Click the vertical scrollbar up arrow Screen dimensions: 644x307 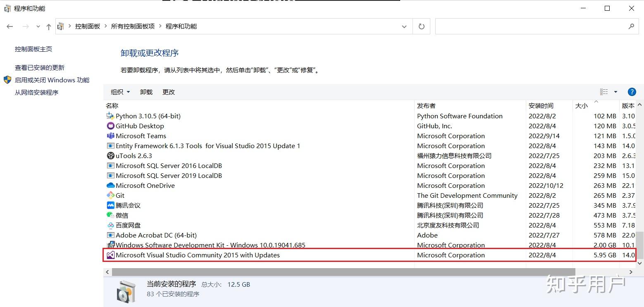[x=640, y=105]
